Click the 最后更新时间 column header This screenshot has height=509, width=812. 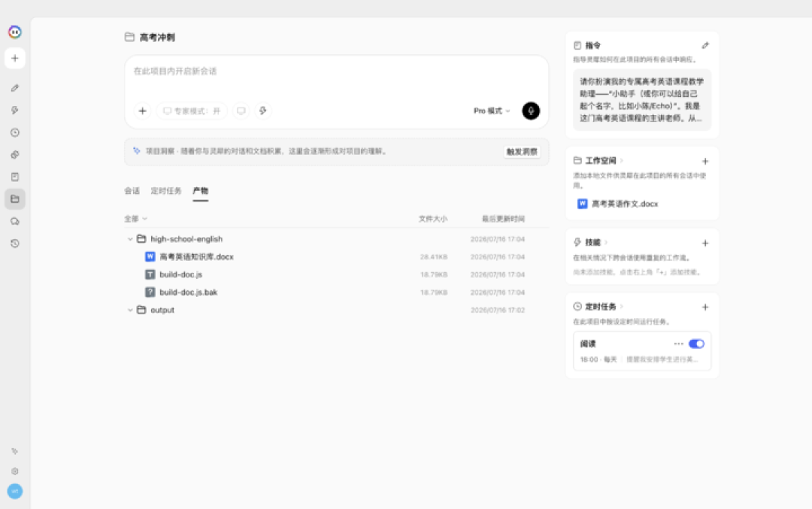click(503, 219)
